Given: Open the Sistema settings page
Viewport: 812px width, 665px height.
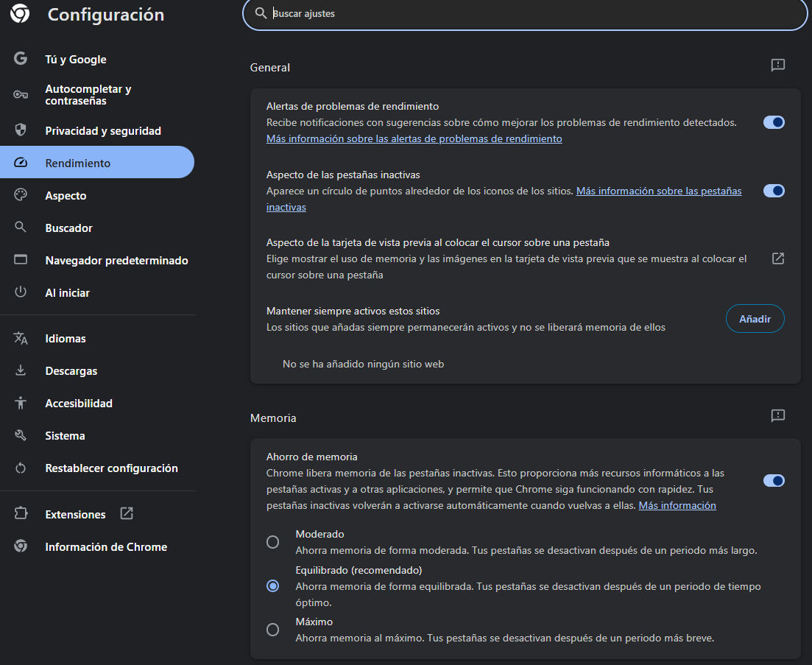Looking at the screenshot, I should pyautogui.click(x=65, y=436).
